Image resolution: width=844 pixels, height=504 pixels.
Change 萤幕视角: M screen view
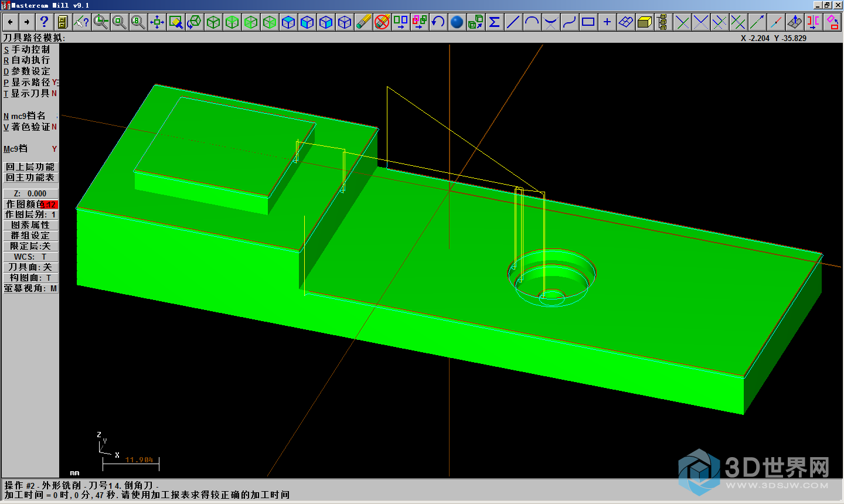(30, 288)
